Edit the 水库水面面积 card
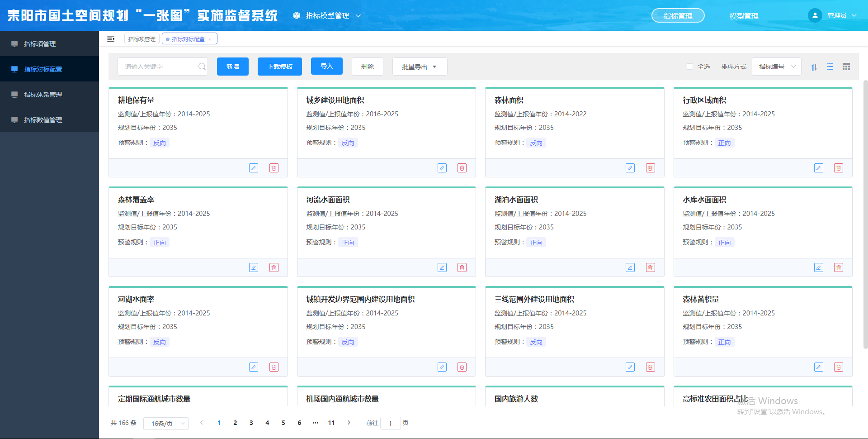Viewport: 868px width, 439px height. click(x=819, y=267)
